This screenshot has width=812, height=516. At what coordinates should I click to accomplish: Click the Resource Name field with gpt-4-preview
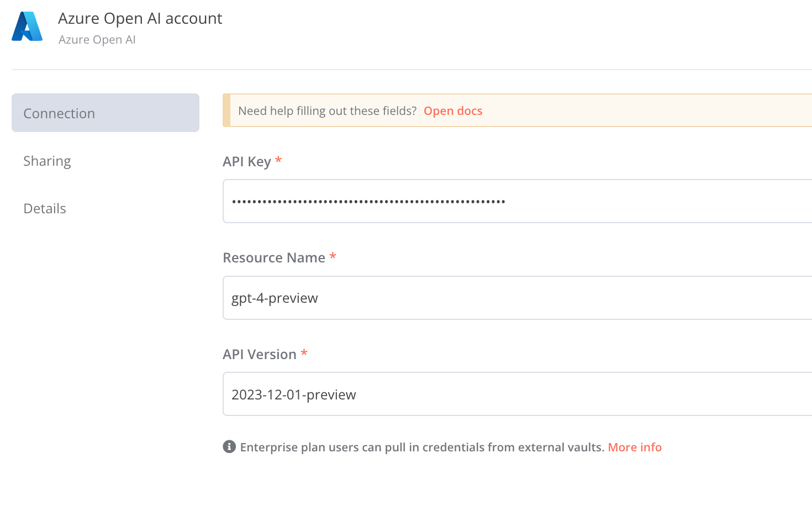pyautogui.click(x=517, y=298)
